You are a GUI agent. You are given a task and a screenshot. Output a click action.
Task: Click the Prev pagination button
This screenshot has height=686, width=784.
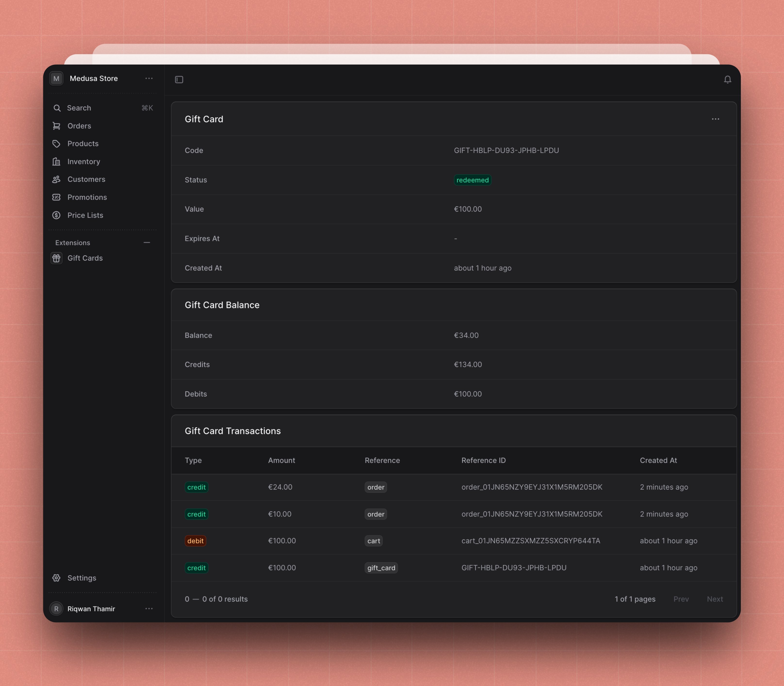click(x=681, y=599)
